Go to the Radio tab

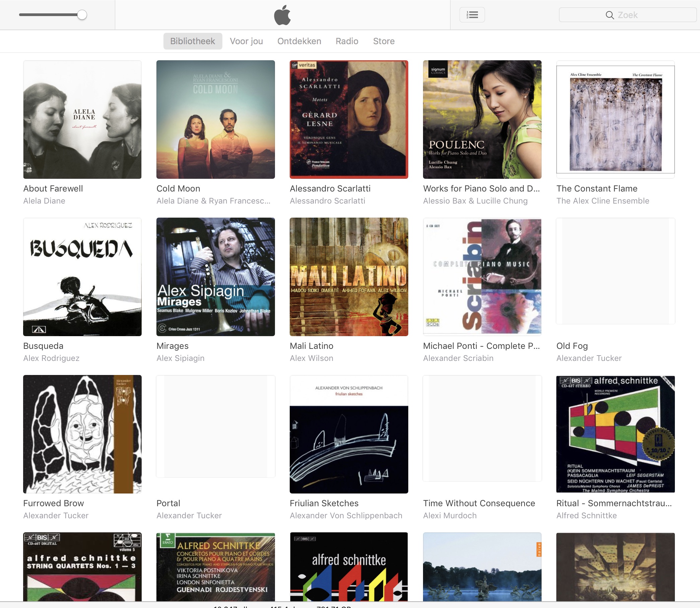tap(347, 41)
